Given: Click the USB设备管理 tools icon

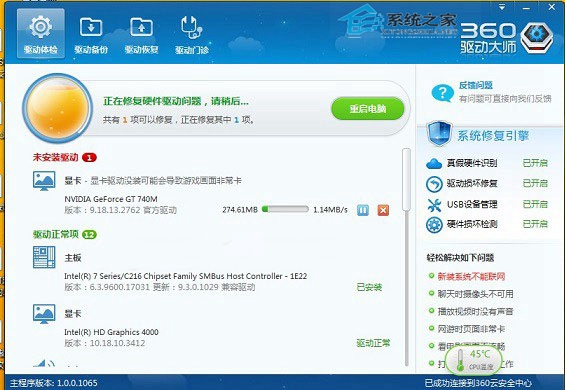Looking at the screenshot, I should 434,205.
